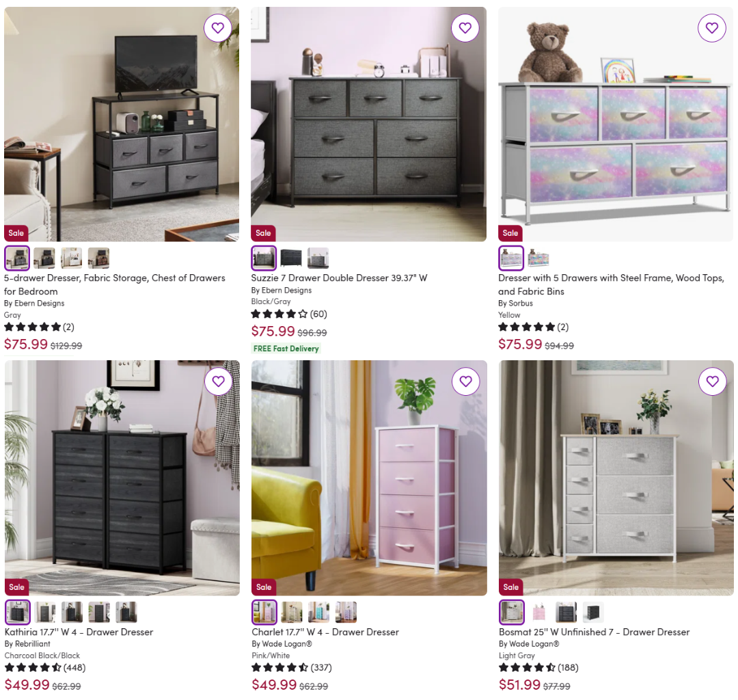The height and width of the screenshot is (700, 738).
Task: Pick the pink swatch for the Bosmat dresser
Action: click(x=539, y=612)
